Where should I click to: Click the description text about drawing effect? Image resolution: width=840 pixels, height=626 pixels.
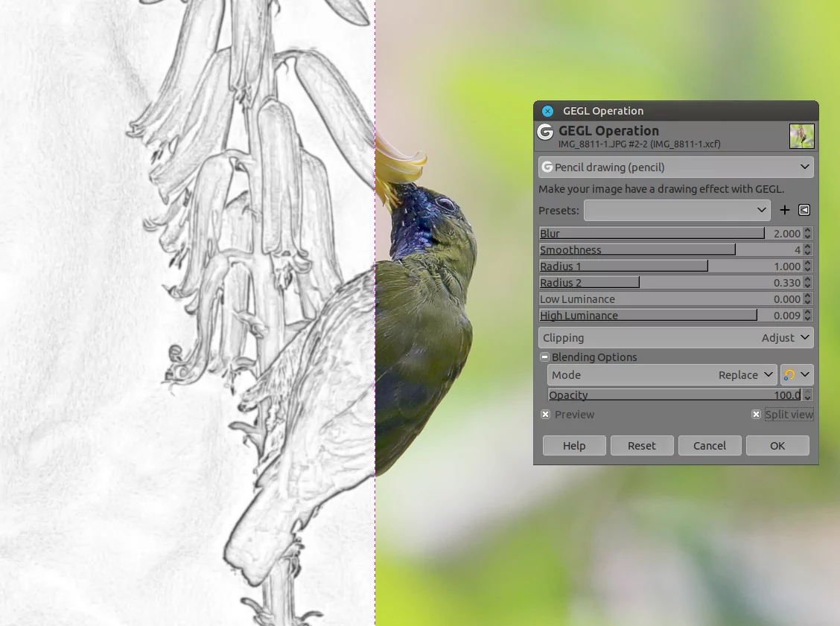661,189
